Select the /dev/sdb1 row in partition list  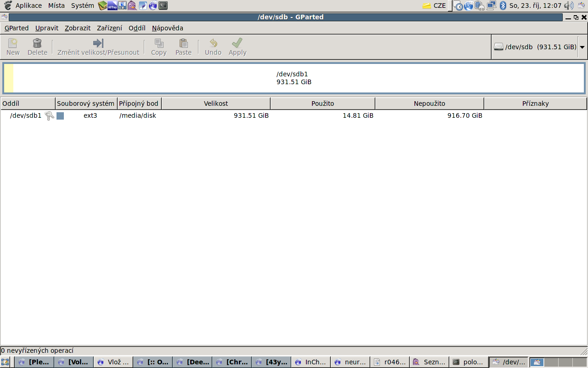(x=294, y=115)
